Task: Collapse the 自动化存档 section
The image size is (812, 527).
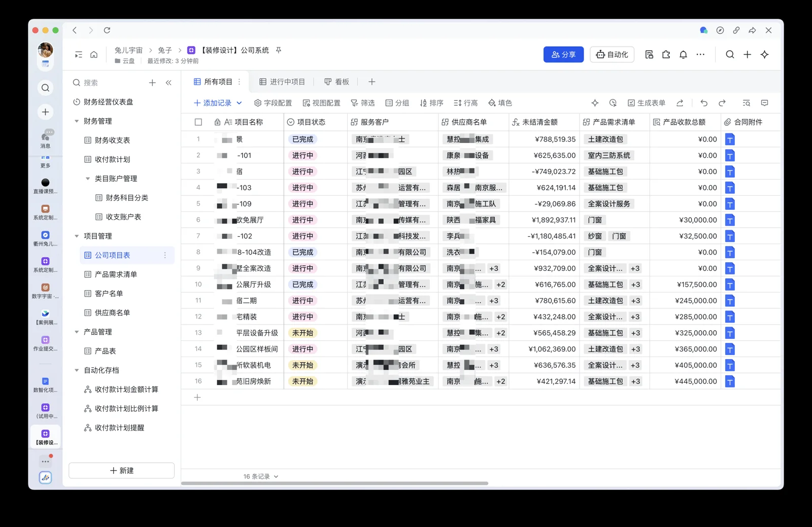Action: 77,370
